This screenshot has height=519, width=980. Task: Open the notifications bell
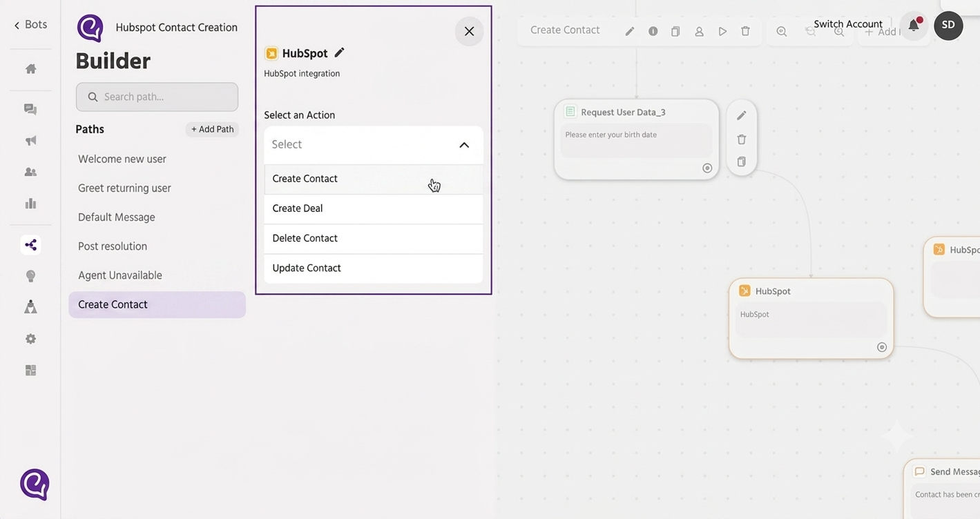click(914, 26)
